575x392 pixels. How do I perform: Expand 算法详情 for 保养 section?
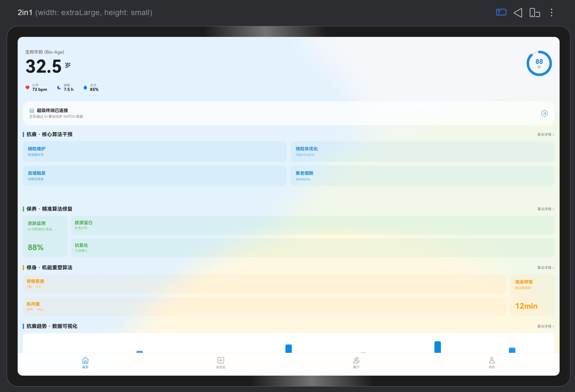click(x=546, y=209)
